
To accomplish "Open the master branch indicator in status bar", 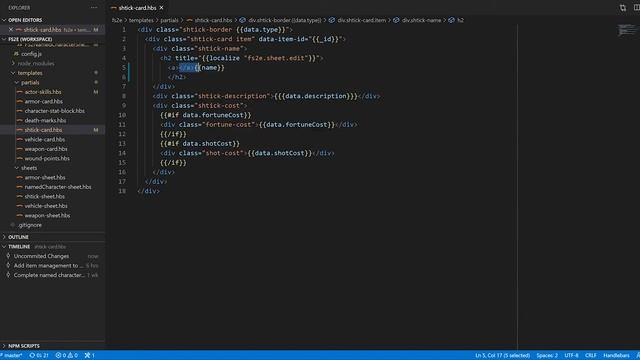I will point(12,356).
